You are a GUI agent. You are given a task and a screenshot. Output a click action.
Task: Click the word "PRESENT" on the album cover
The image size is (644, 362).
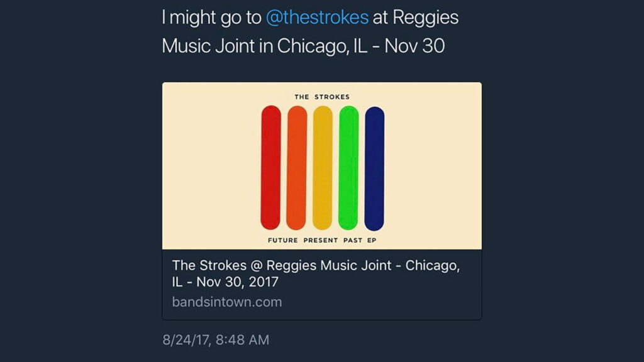point(321,240)
